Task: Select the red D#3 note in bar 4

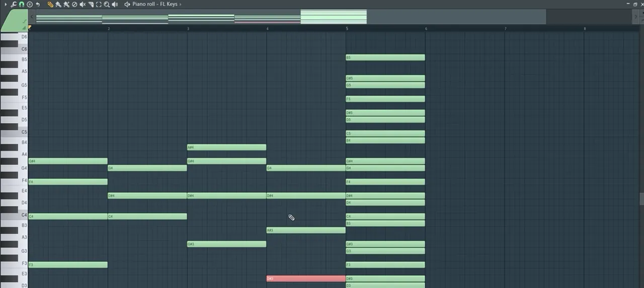Action: click(x=306, y=278)
